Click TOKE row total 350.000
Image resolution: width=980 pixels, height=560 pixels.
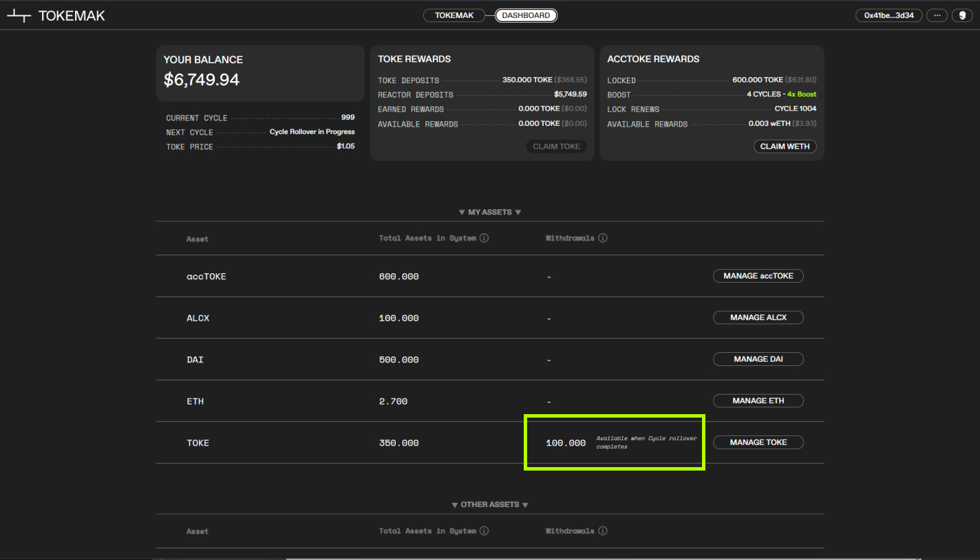[x=399, y=443]
